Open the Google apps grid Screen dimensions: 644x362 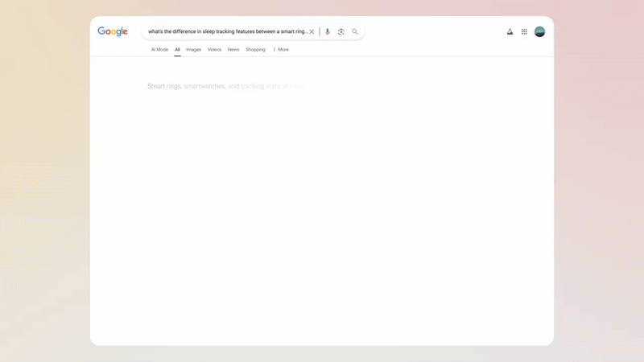pyautogui.click(x=524, y=32)
